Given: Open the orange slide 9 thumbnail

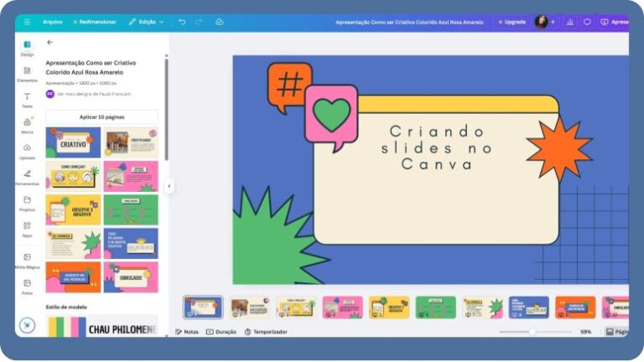Looking at the screenshot, I should coord(575,308).
